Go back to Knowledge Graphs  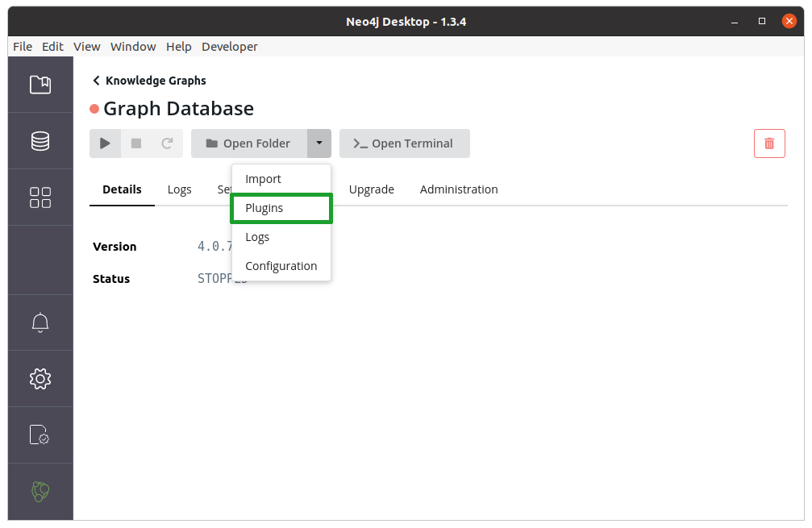point(149,81)
